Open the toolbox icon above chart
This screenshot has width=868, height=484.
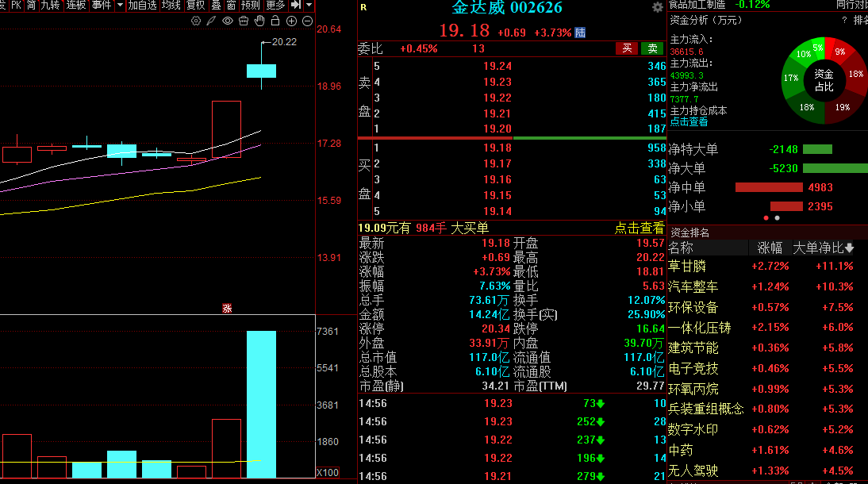(x=244, y=21)
